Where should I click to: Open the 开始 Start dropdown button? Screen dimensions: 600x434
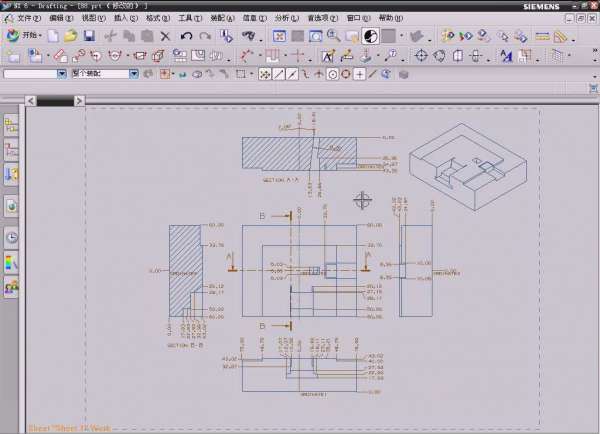tap(24, 36)
